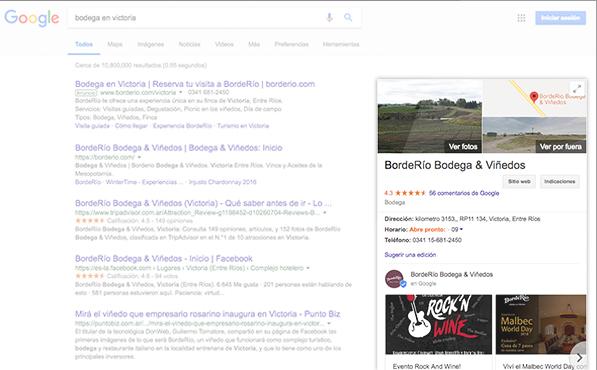Switch to the Maps tab
This screenshot has width=597, height=370.
[x=115, y=44]
